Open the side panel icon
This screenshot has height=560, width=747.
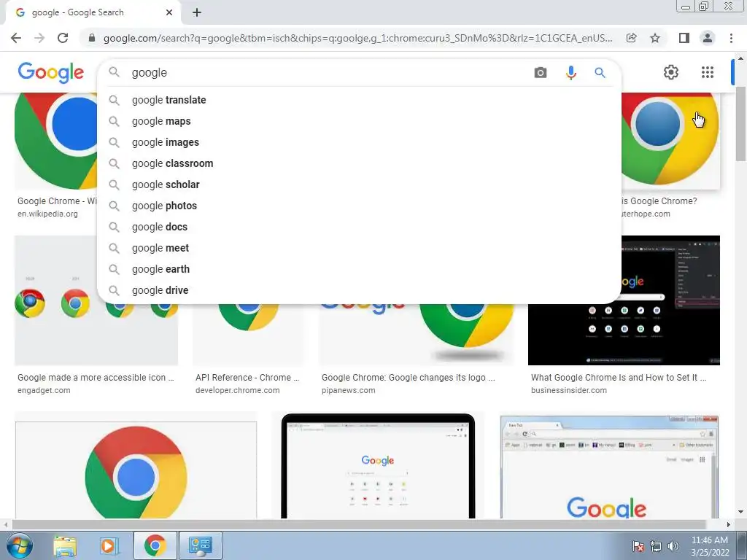(684, 38)
